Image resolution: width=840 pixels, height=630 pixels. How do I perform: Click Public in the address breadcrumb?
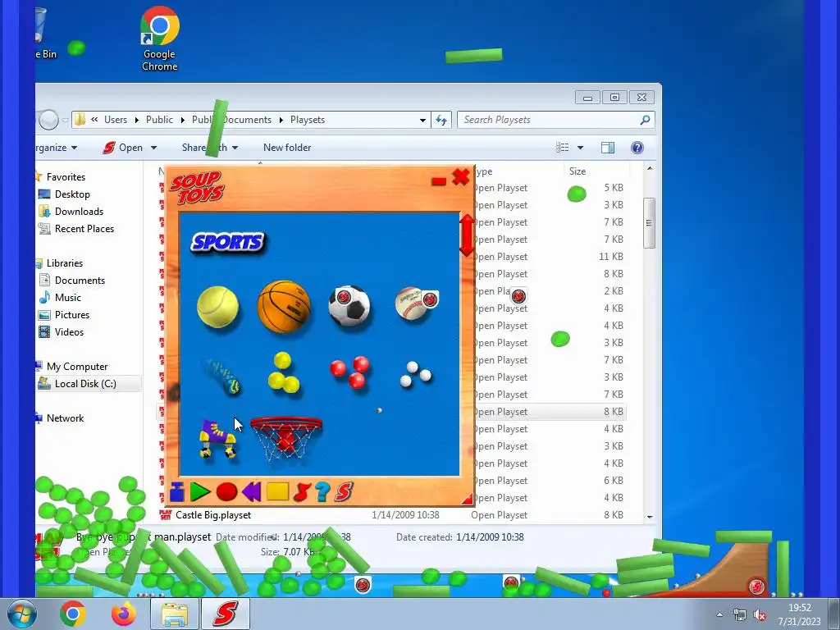click(x=160, y=120)
